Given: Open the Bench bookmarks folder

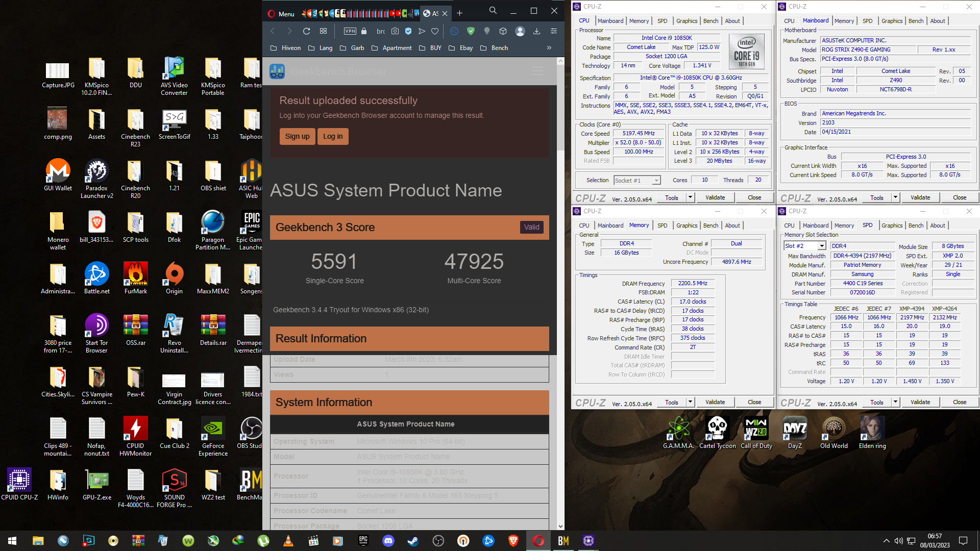Looking at the screenshot, I should click(x=494, y=48).
